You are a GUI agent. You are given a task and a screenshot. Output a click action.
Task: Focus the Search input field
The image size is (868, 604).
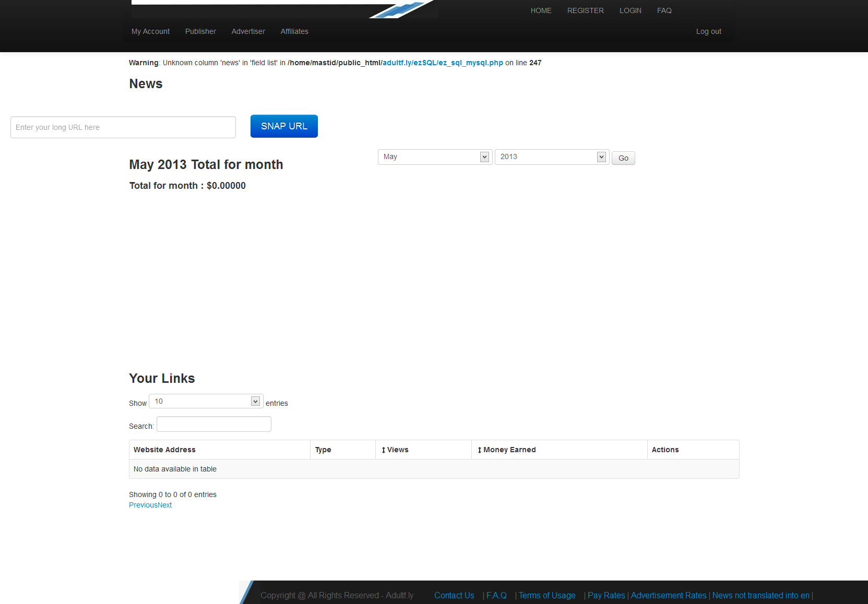point(214,424)
